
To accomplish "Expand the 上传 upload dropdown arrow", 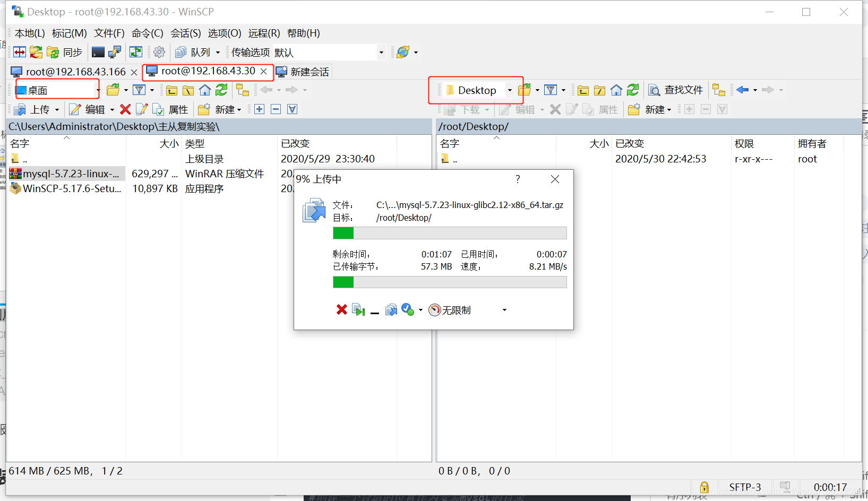I will [57, 110].
